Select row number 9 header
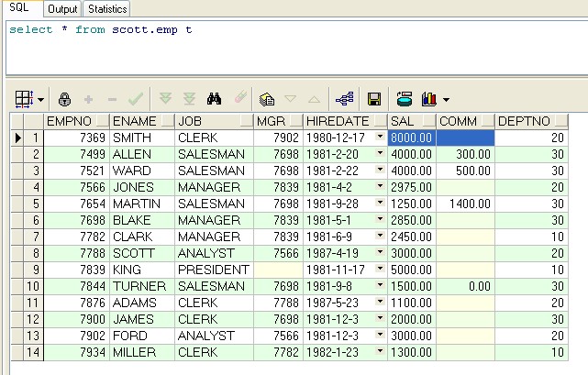This screenshot has width=588, height=375. (x=34, y=270)
